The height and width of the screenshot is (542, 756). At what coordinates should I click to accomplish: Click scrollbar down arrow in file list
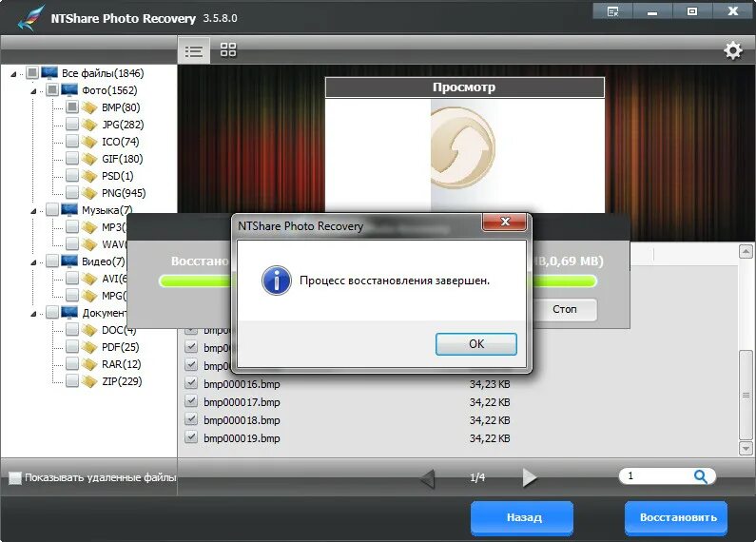point(746,449)
